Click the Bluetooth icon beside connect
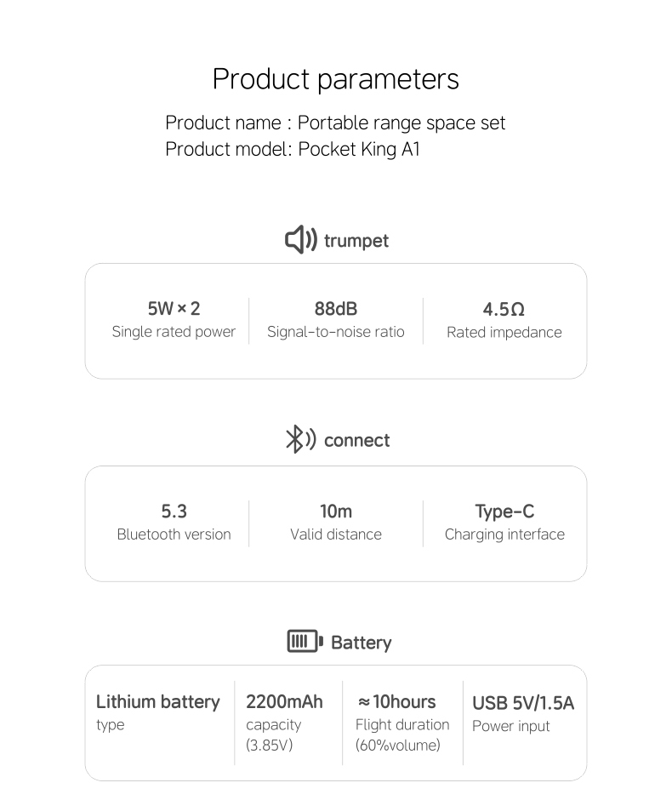Viewport: 672px width, 800px height. coord(301,439)
